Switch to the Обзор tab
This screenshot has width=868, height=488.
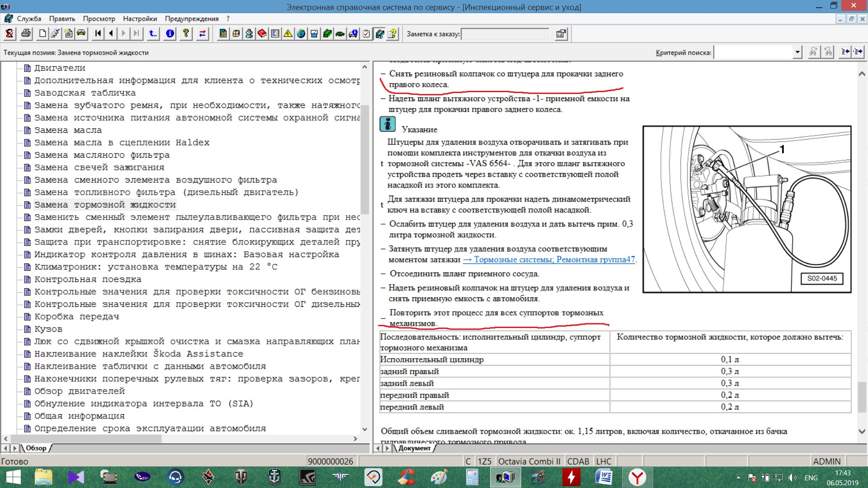pyautogui.click(x=36, y=448)
